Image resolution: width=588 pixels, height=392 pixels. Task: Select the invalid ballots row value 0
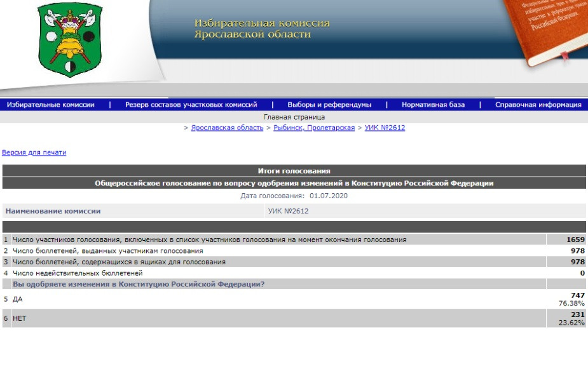click(x=582, y=273)
